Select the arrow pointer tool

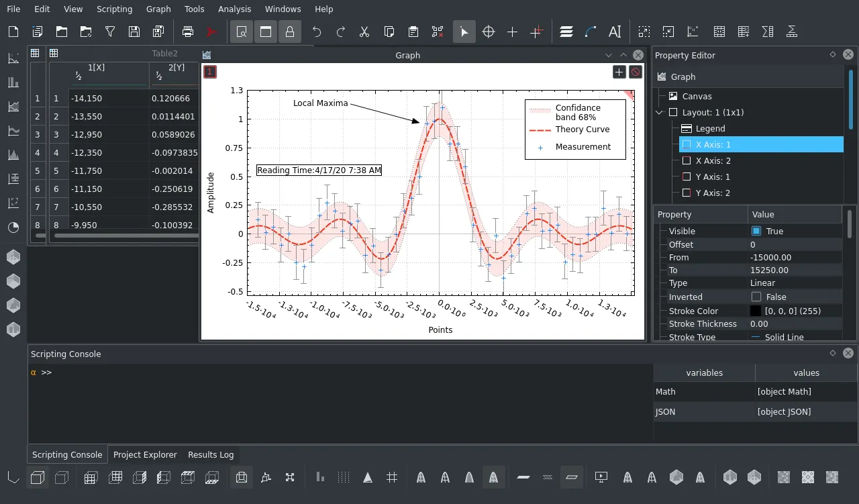464,32
